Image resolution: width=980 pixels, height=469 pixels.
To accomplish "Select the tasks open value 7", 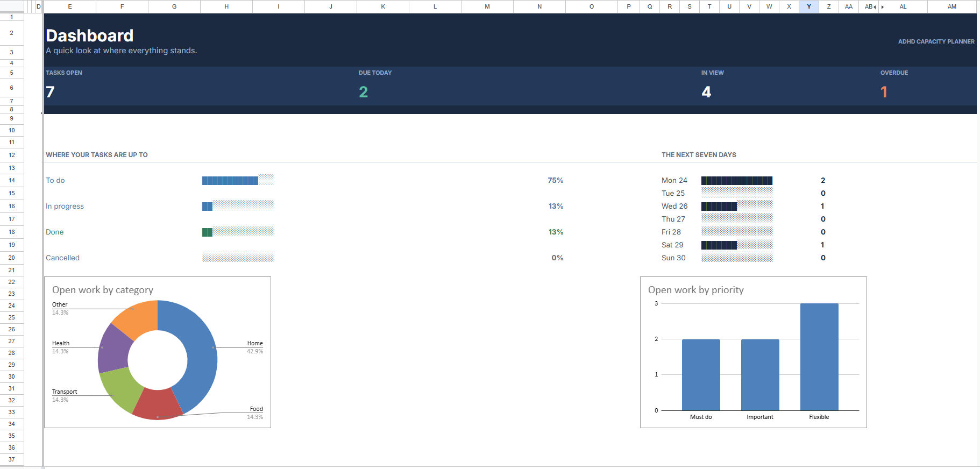I will pos(50,92).
